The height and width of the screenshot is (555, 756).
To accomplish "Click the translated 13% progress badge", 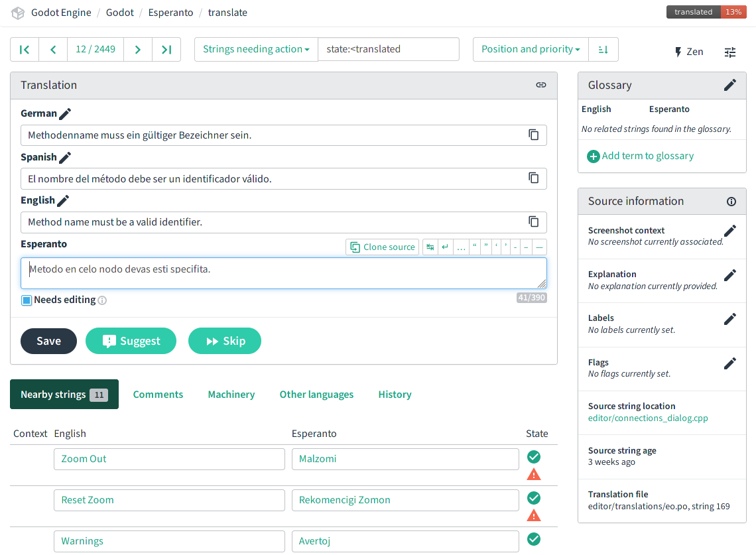I will (x=706, y=11).
